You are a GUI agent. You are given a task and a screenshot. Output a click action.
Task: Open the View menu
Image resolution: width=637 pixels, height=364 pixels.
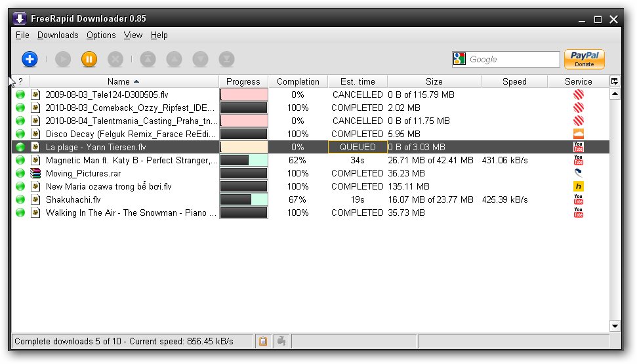pyautogui.click(x=133, y=35)
